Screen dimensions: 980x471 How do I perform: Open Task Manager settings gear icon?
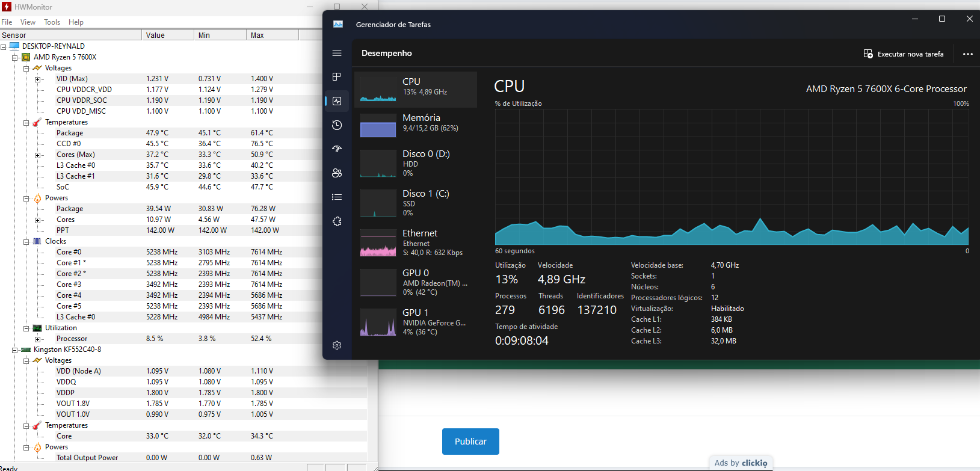(337, 345)
